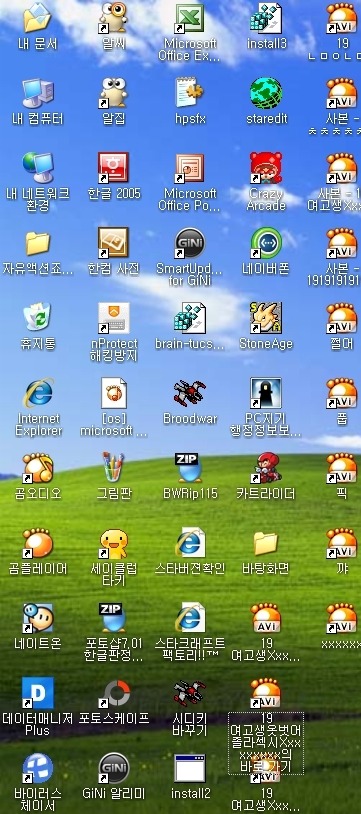Click the "카트라이더" label text

[266, 493]
